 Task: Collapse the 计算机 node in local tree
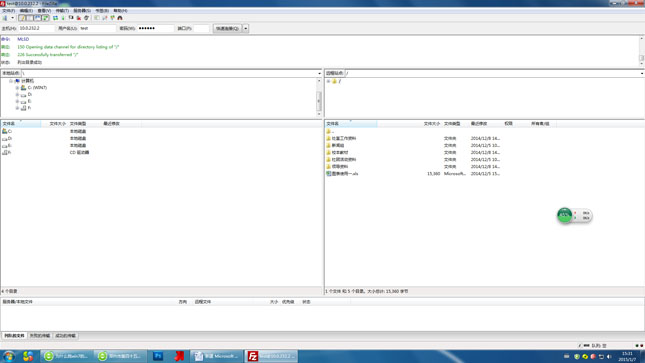click(x=11, y=81)
